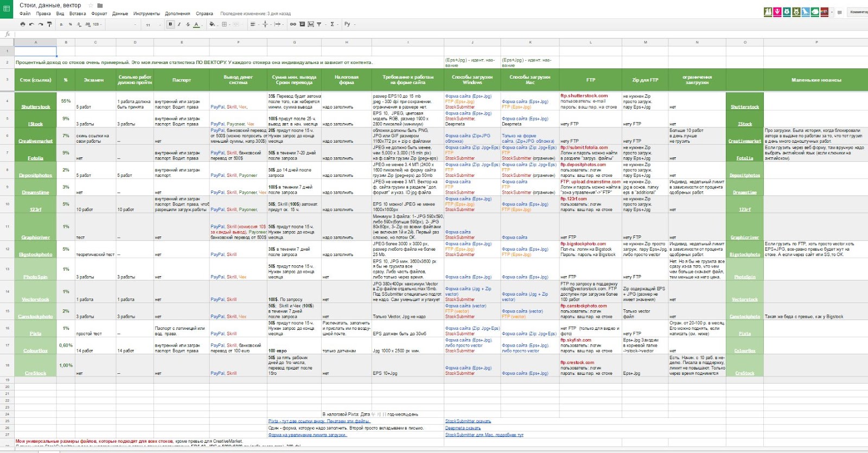Open the font family dropdown

pyautogui.click(x=122, y=24)
